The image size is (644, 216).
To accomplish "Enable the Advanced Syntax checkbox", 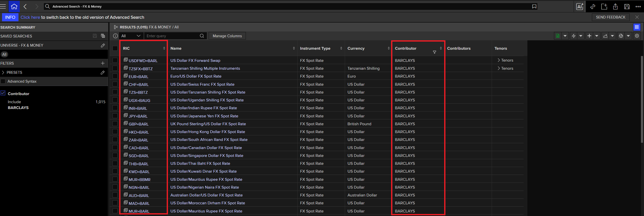I will tap(3, 81).
